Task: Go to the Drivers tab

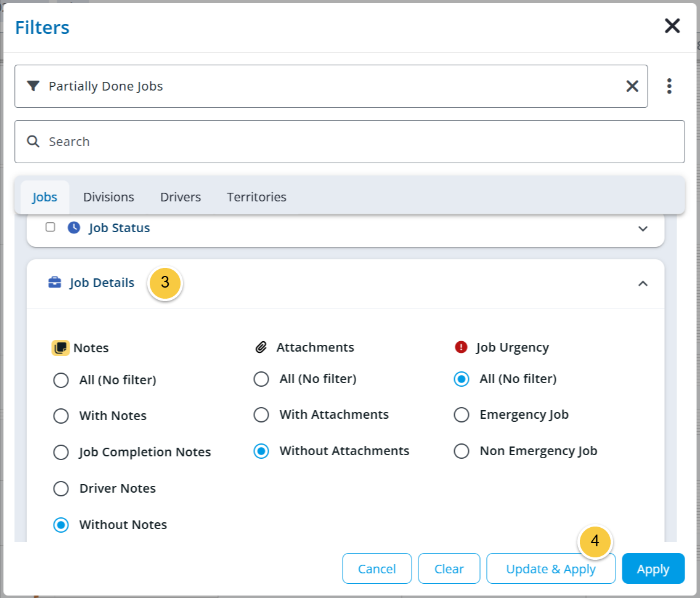Action: 181,197
